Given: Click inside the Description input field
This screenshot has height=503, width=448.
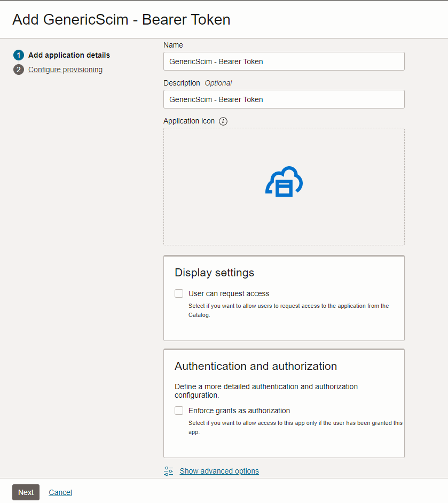Looking at the screenshot, I should coord(284,99).
